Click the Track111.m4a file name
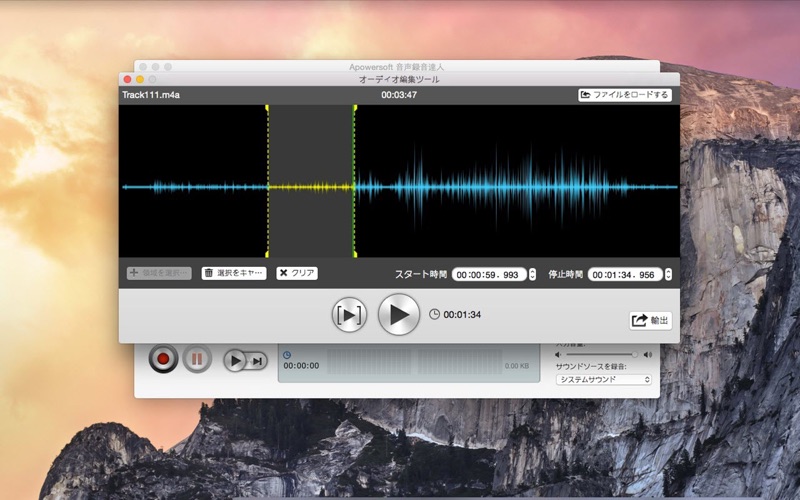Screen dimensions: 800x500 pyautogui.click(x=151, y=95)
